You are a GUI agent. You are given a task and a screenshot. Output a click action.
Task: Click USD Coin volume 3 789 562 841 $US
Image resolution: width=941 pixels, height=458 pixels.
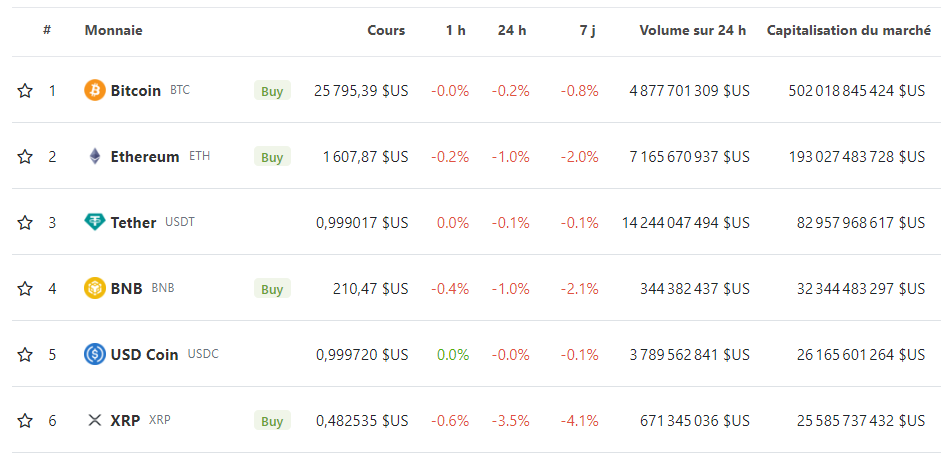pos(690,355)
